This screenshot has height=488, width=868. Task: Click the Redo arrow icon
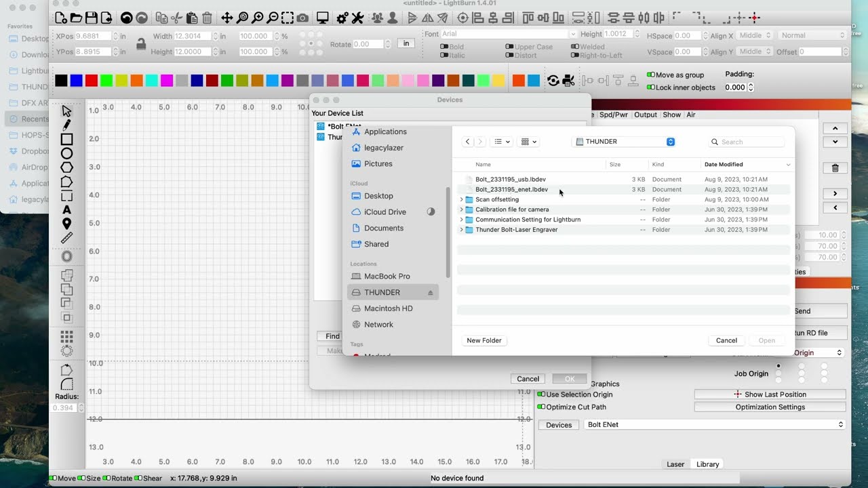pyautogui.click(x=142, y=18)
